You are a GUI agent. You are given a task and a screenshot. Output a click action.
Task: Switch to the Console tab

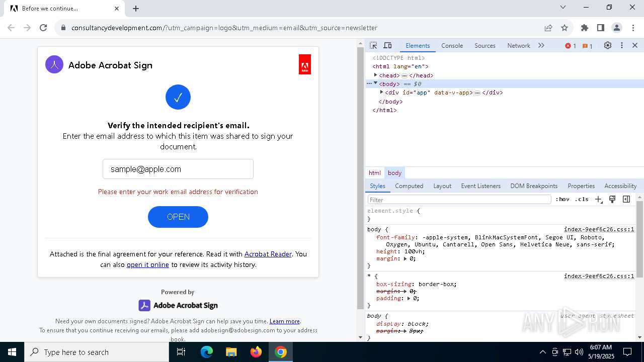tap(452, 45)
